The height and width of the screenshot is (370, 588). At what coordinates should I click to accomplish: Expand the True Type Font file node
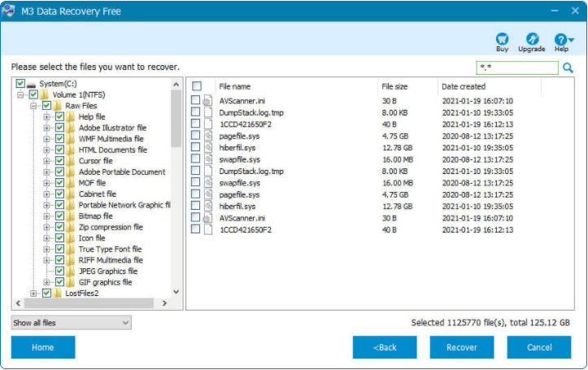tap(46, 250)
